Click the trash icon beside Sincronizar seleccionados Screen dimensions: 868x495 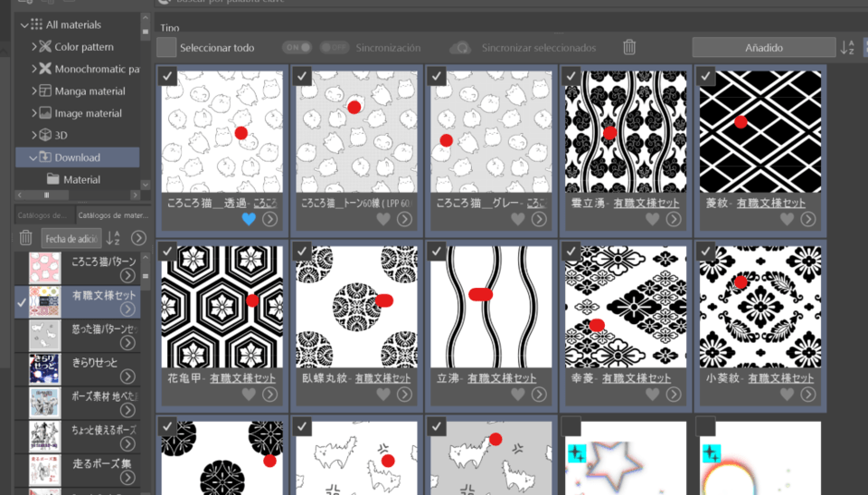point(629,47)
